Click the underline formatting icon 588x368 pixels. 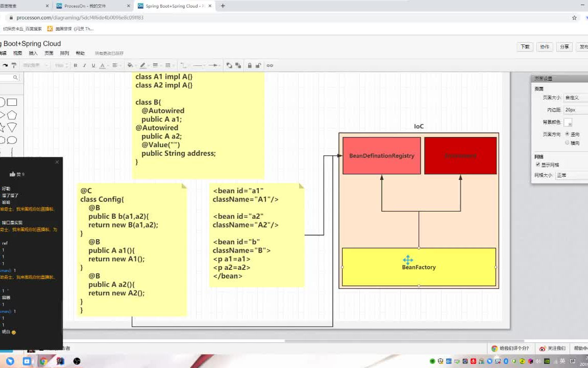[x=93, y=65]
